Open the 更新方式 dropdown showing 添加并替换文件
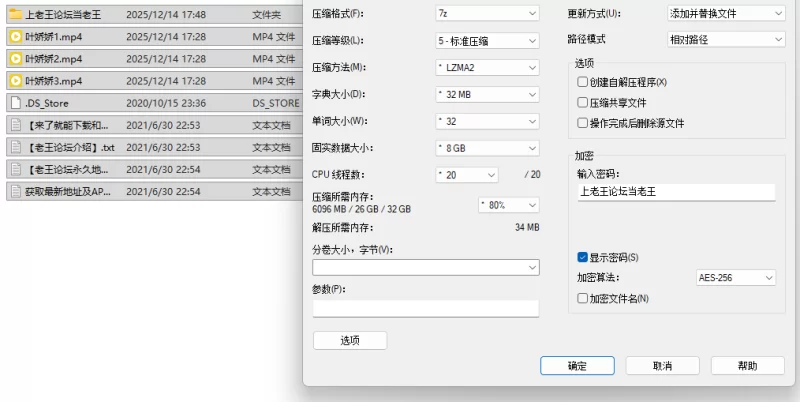 click(x=726, y=13)
